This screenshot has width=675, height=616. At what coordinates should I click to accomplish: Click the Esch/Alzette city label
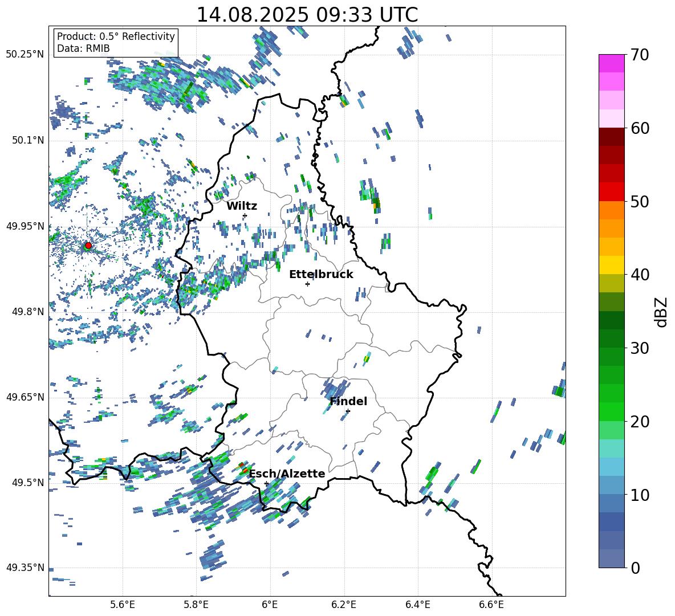pos(287,474)
